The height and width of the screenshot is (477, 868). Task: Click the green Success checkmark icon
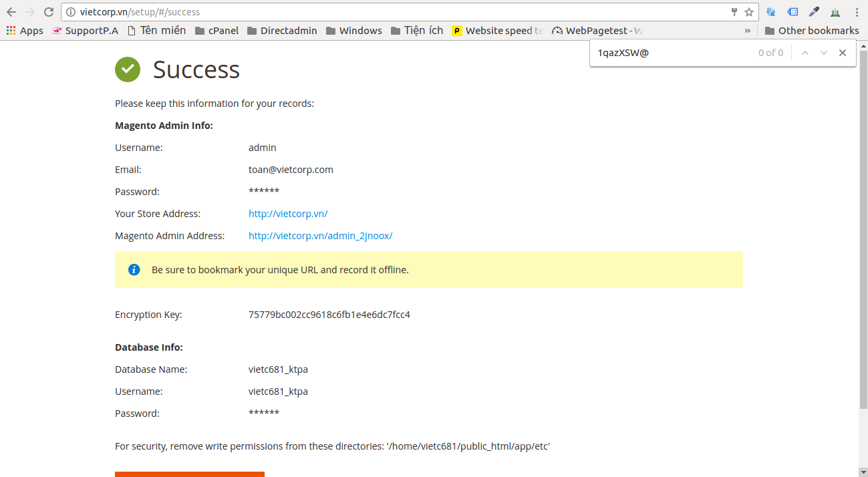click(x=128, y=69)
